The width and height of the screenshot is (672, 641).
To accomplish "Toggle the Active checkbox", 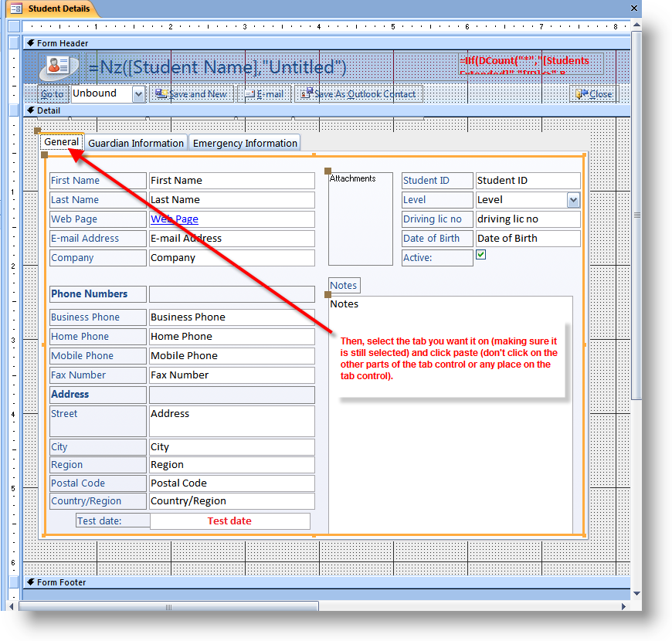I will 480,254.
